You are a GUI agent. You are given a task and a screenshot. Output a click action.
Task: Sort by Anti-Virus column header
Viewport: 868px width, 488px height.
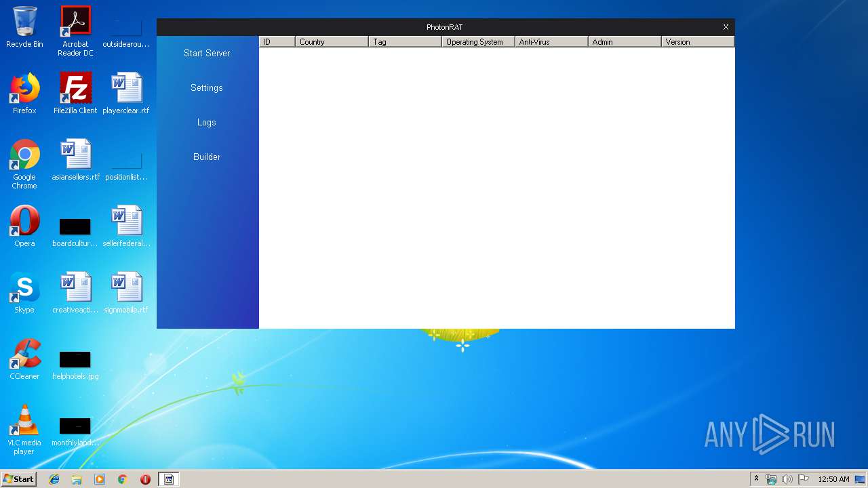(551, 41)
